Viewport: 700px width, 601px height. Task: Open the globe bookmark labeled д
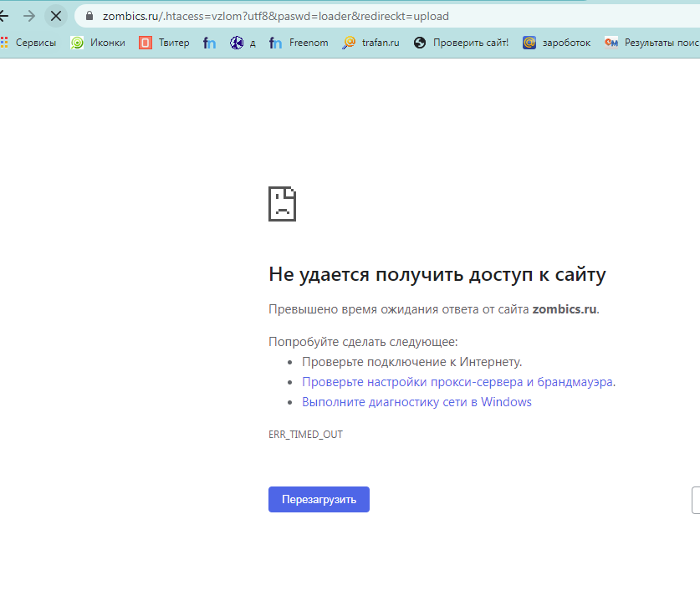[x=243, y=43]
